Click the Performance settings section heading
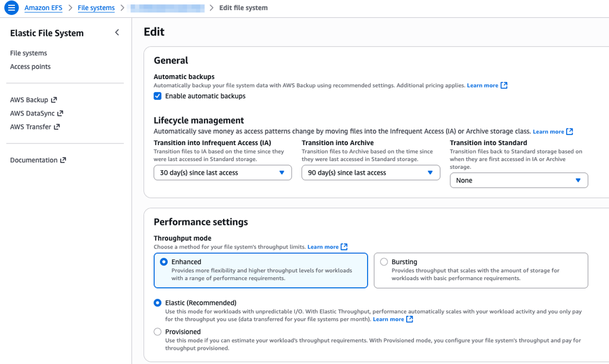Screen dimensions: 609x364 click(x=201, y=222)
